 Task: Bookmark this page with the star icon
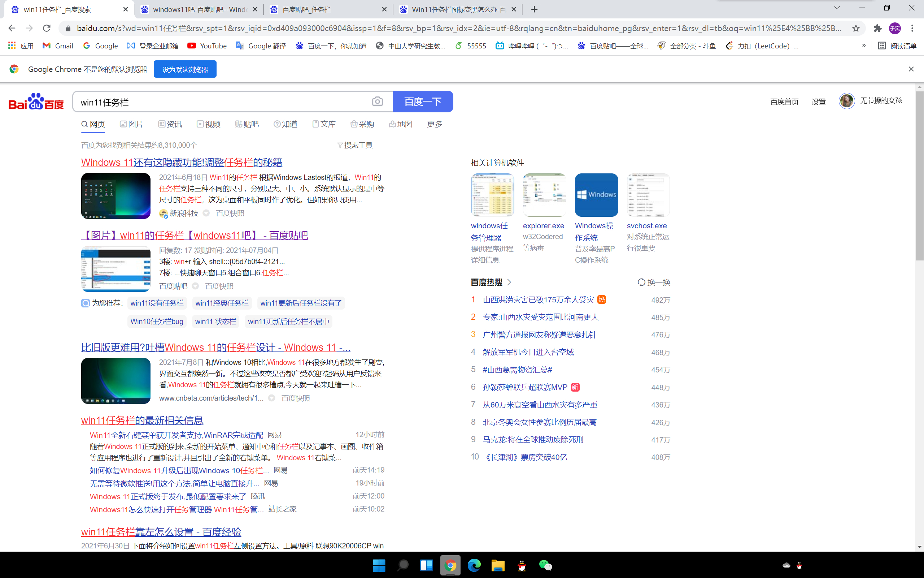click(856, 28)
